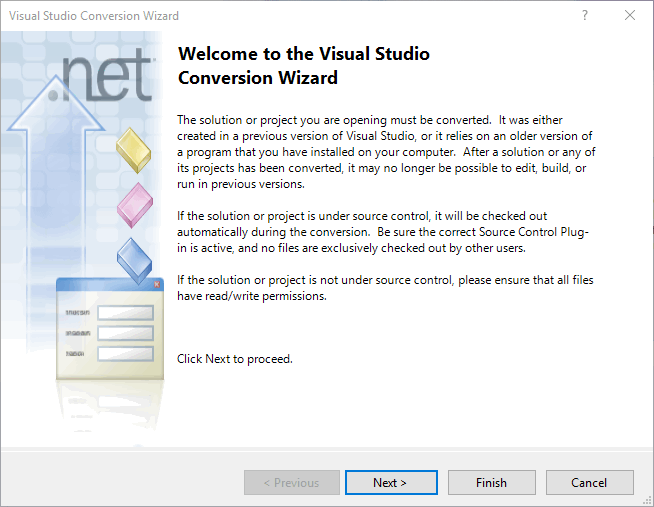The image size is (654, 507).
Task: Click the greyed-out Previous button
Action: point(291,483)
